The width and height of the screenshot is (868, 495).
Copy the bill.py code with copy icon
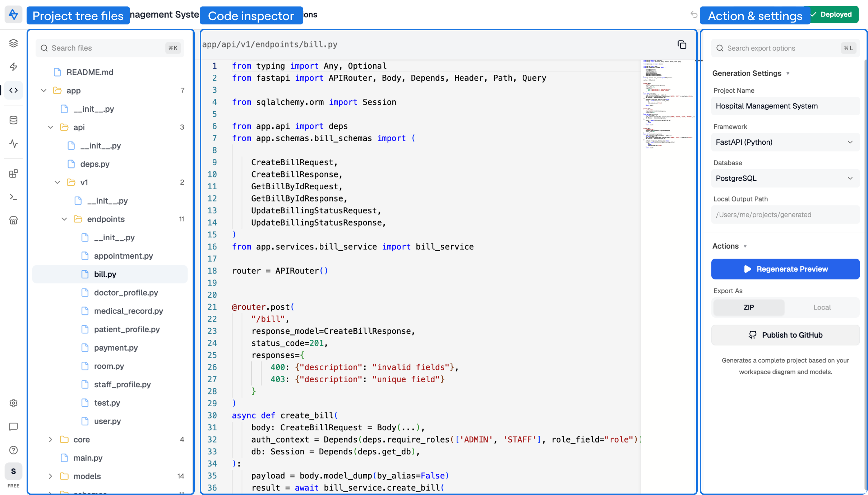click(682, 45)
